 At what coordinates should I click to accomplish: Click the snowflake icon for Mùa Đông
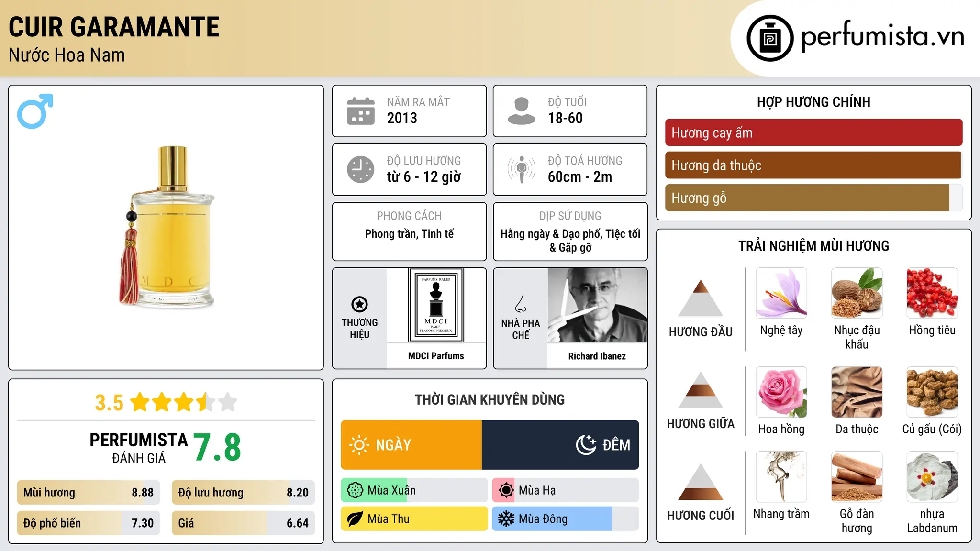point(506,519)
